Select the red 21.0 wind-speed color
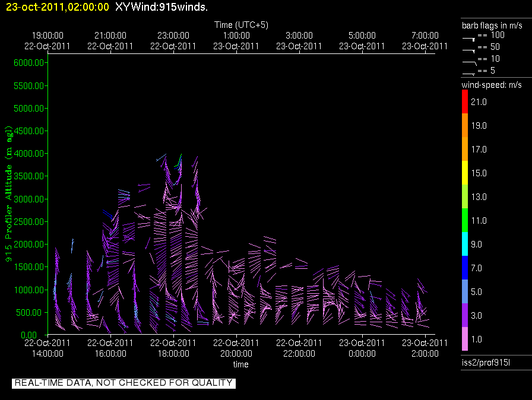Screen dimensions: 532x400 [465, 102]
